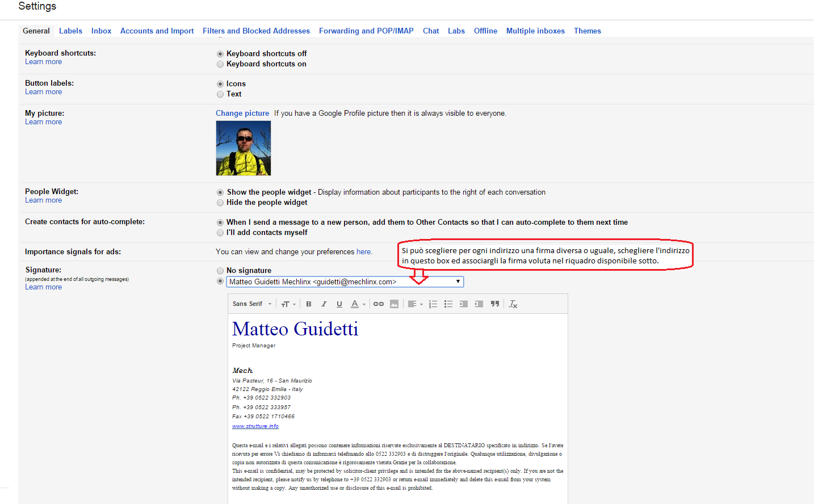Insert an image into the signature

click(394, 304)
